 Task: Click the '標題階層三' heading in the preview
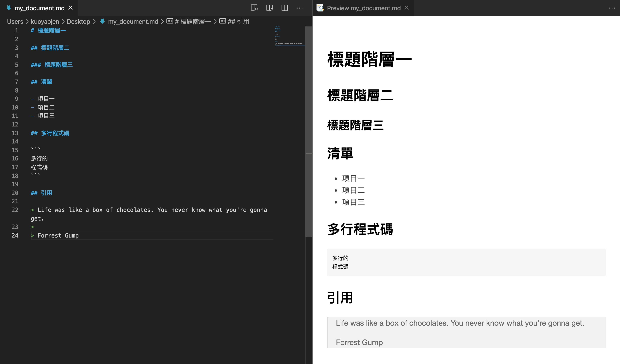(x=355, y=125)
